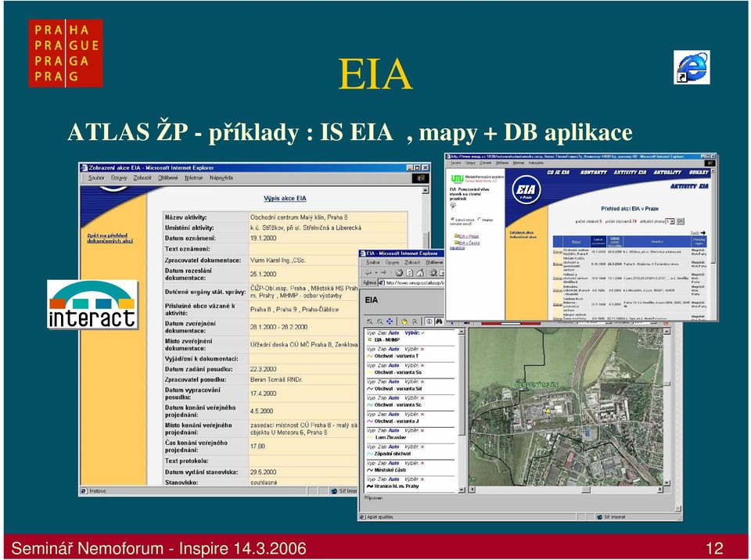Click the 'souhlasné' Stanovisko value
This screenshot has height=560, width=751.
[264, 483]
